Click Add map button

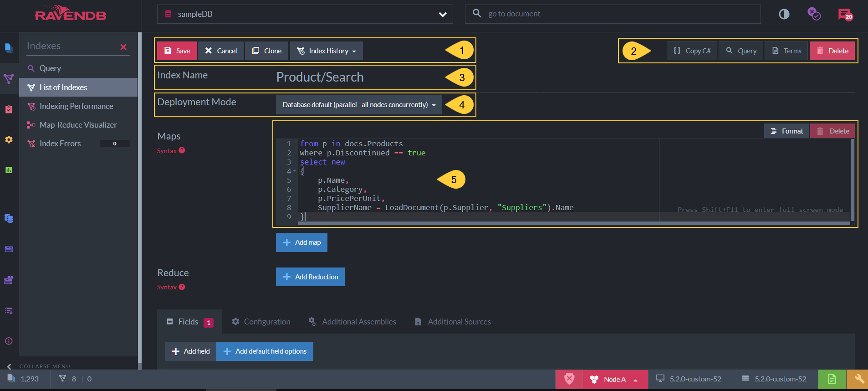coord(301,242)
